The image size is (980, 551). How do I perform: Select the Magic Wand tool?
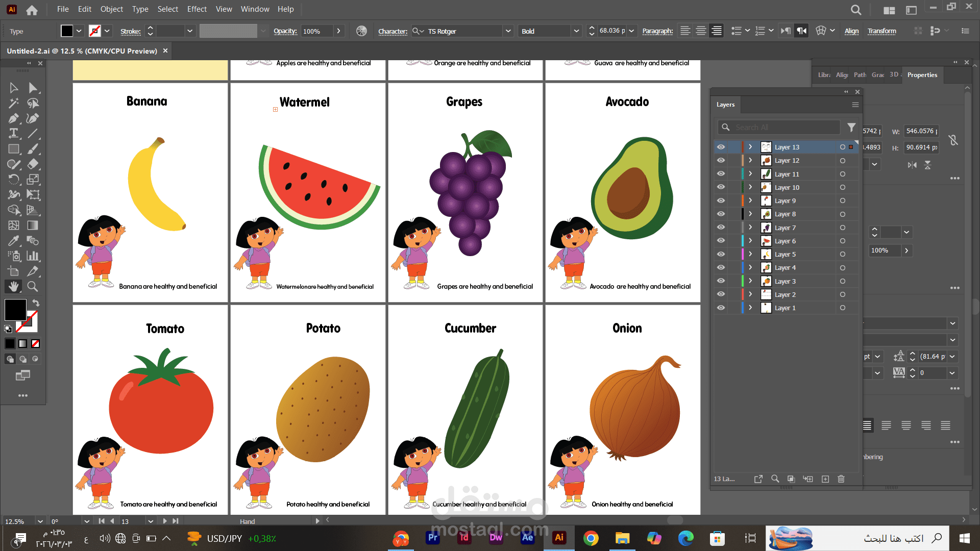click(x=14, y=103)
